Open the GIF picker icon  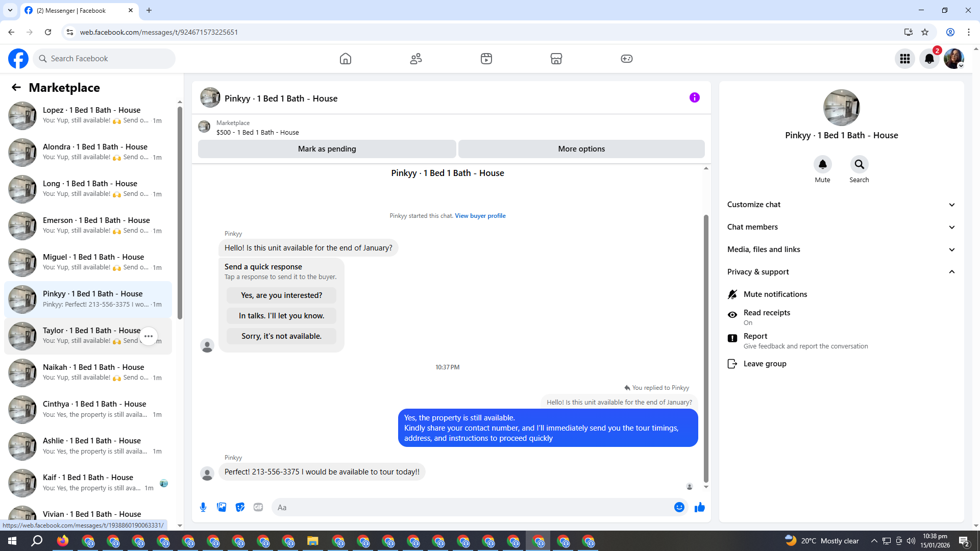258,507
